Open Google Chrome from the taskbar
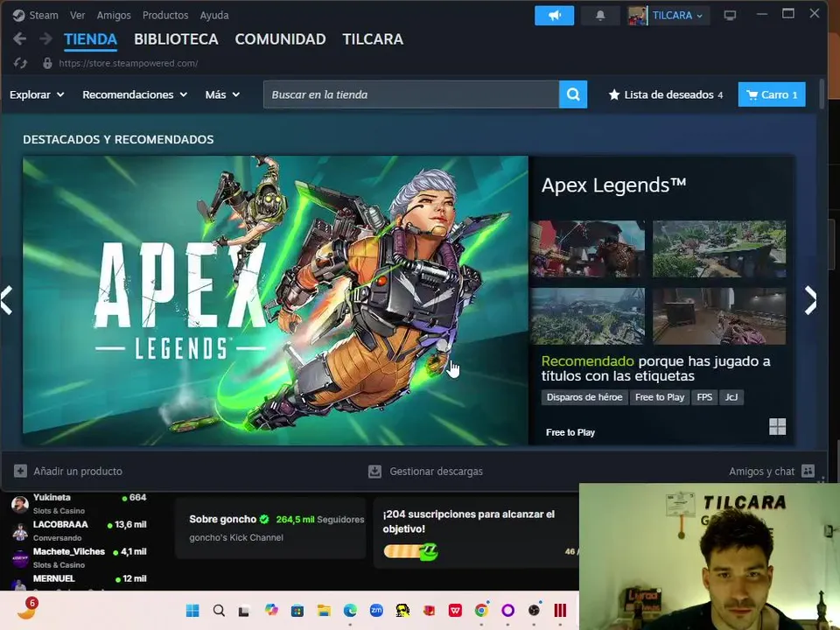840x630 pixels. pos(481,610)
